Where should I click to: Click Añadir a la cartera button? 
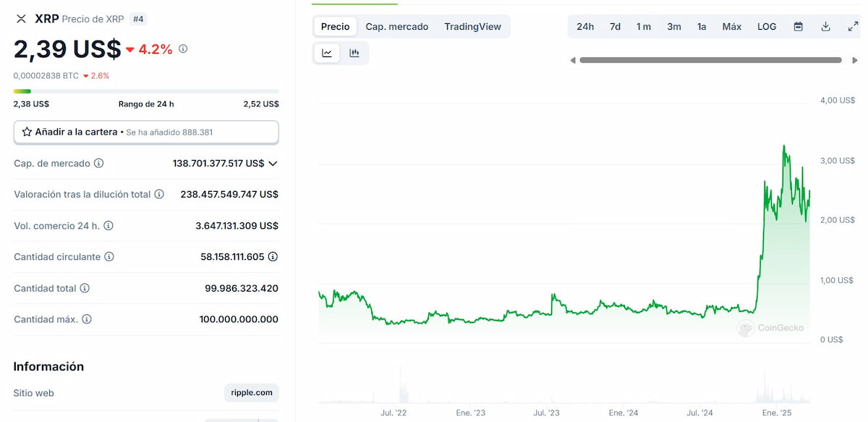(146, 132)
